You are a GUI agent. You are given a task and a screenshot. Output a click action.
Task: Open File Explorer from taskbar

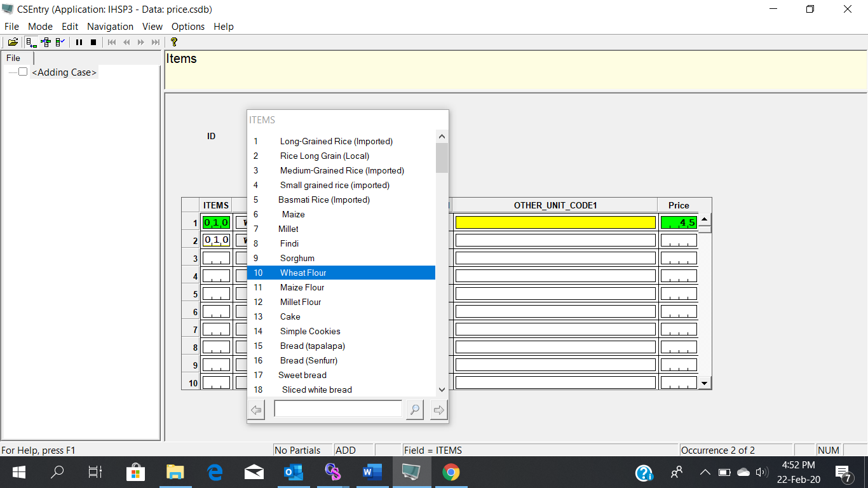175,472
